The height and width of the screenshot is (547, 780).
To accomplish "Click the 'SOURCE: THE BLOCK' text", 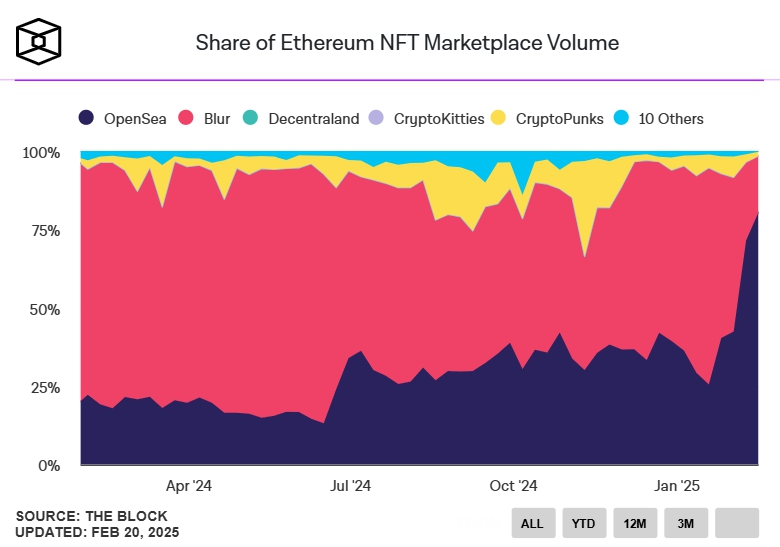I will pos(92,516).
